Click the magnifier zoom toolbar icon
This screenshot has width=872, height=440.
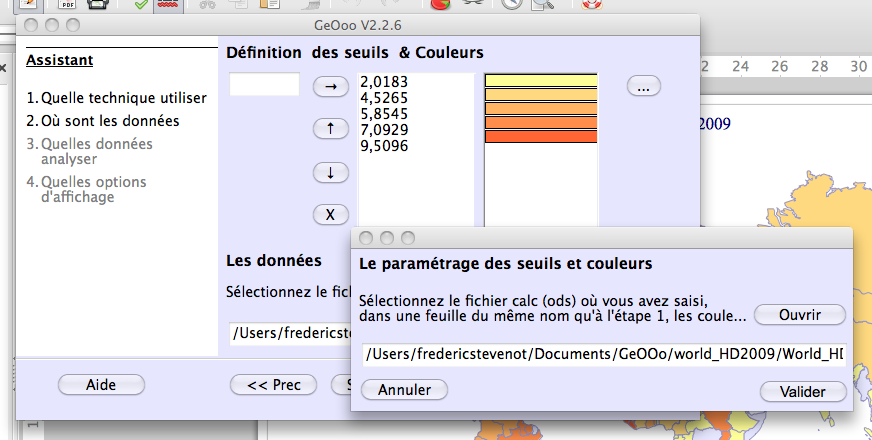[x=542, y=4]
